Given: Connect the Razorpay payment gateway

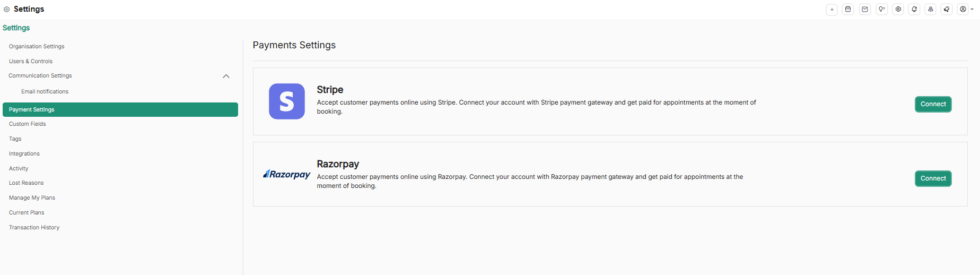Looking at the screenshot, I should [933, 178].
